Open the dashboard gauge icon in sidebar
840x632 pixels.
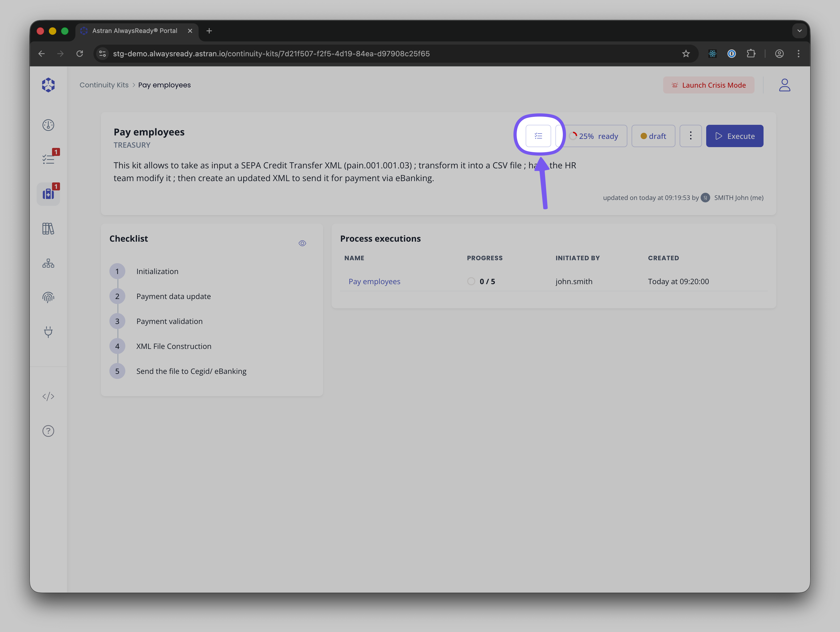(48, 125)
